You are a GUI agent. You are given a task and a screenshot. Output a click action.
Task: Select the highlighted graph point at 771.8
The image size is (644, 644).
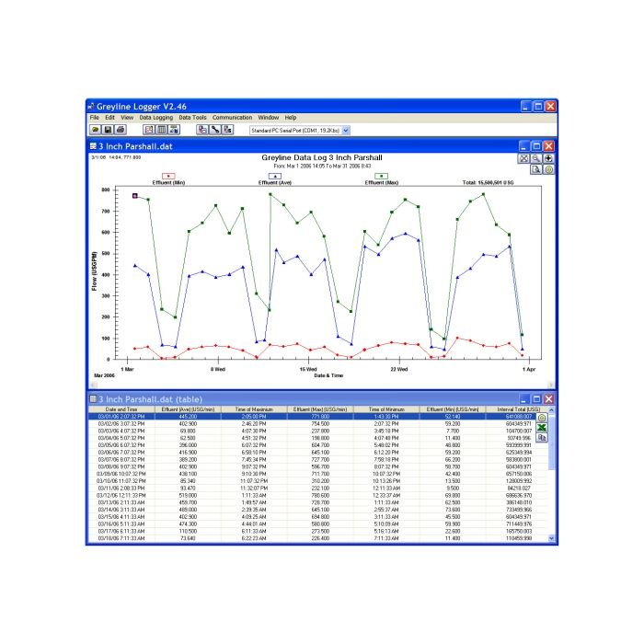tap(134, 196)
